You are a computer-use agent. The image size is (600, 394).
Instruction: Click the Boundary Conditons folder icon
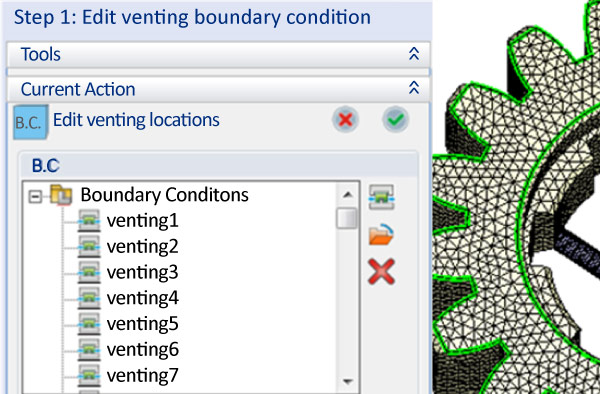pyautogui.click(x=61, y=195)
